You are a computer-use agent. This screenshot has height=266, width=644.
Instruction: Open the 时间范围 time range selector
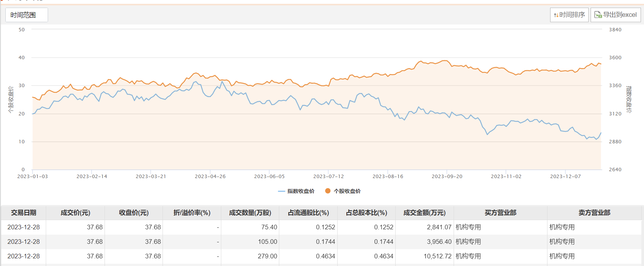tap(26, 15)
